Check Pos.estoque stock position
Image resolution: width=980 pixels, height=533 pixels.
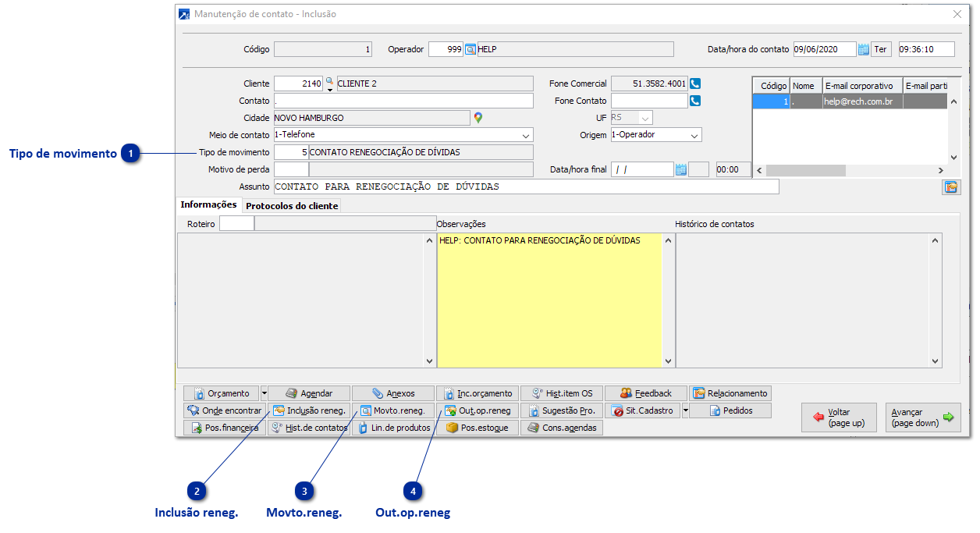click(478, 428)
